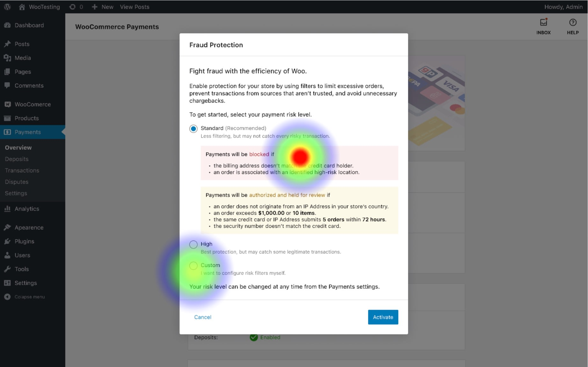Click the Dashboard gauge icon
The height and width of the screenshot is (367, 588).
[7, 25]
